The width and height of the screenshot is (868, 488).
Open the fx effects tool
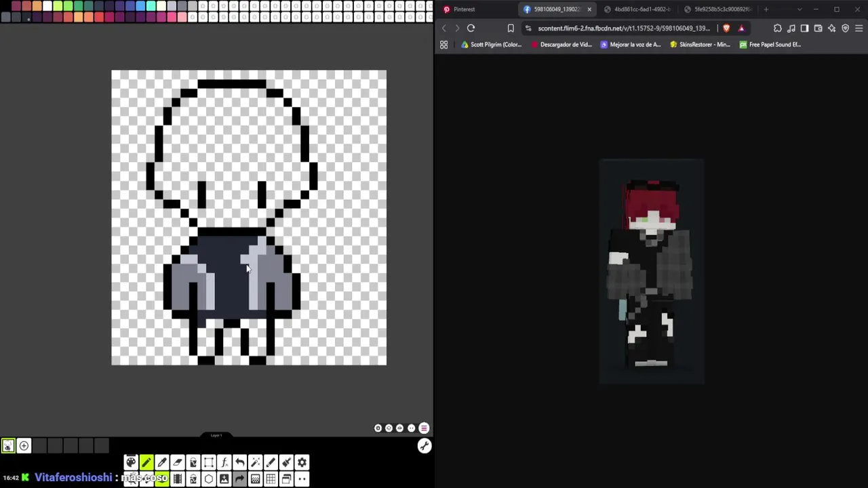coord(224,462)
